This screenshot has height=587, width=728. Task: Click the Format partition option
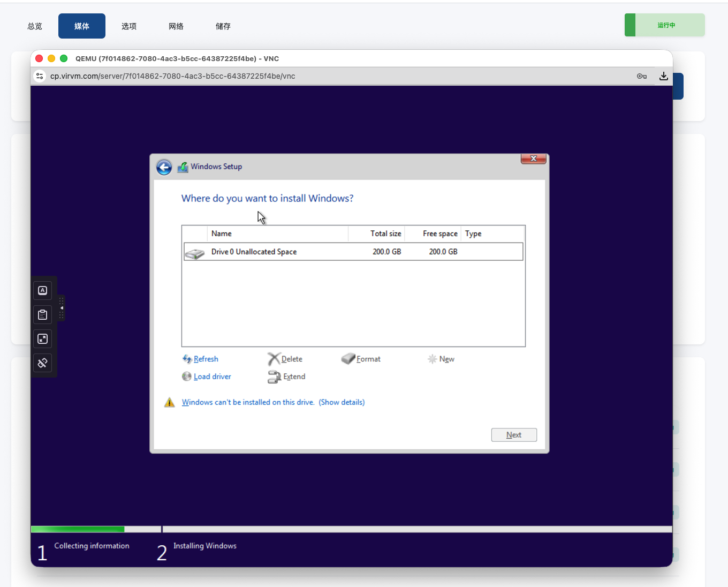click(x=361, y=359)
